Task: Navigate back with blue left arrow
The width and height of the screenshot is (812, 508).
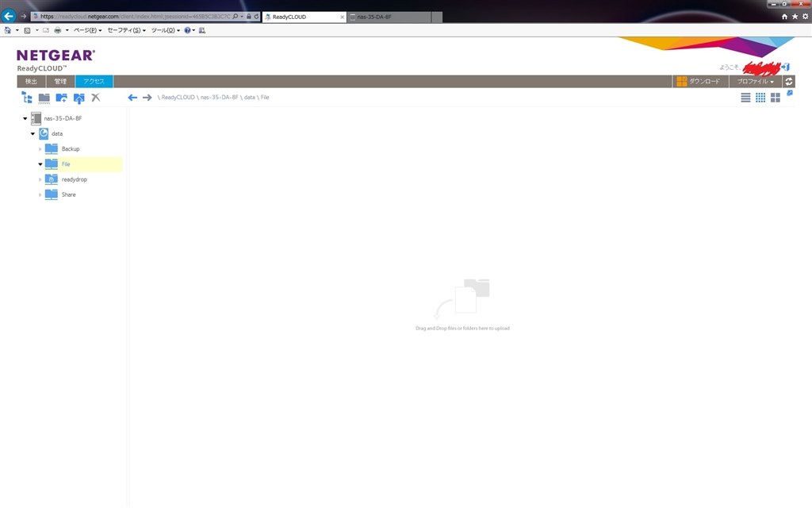Action: [x=132, y=98]
